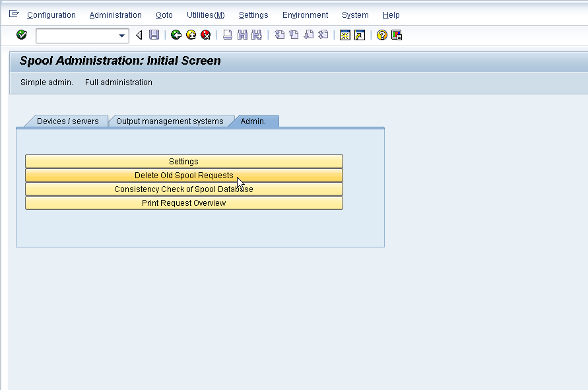588x390 pixels.
Task: Select the Back green arrow icon
Action: coord(175,34)
